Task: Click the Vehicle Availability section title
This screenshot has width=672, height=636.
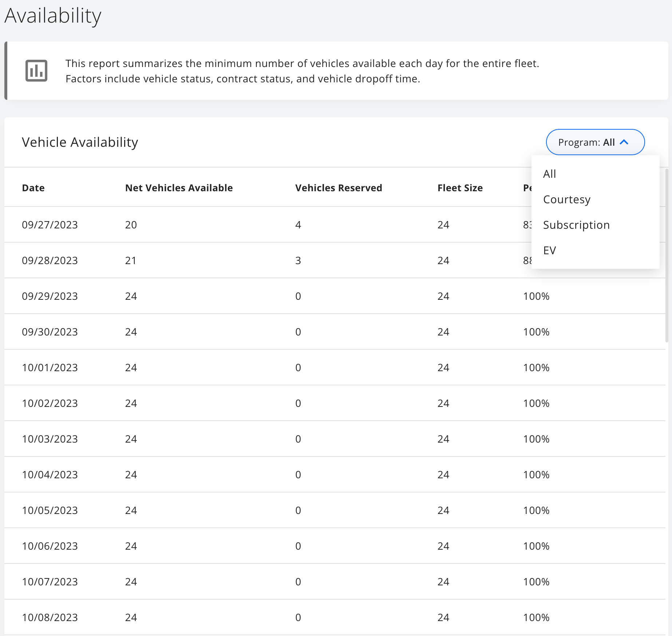Action: (80, 142)
